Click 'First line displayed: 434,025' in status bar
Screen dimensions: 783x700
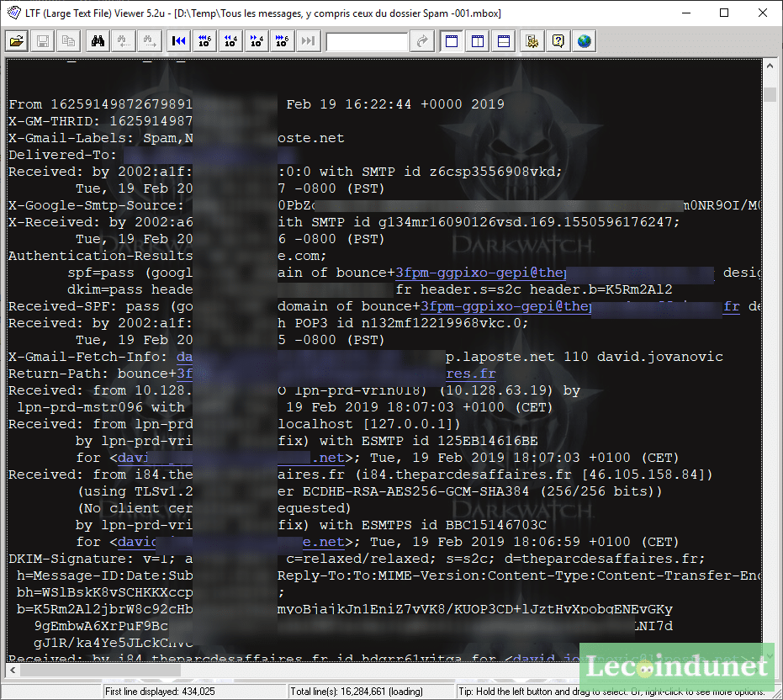tap(160, 692)
